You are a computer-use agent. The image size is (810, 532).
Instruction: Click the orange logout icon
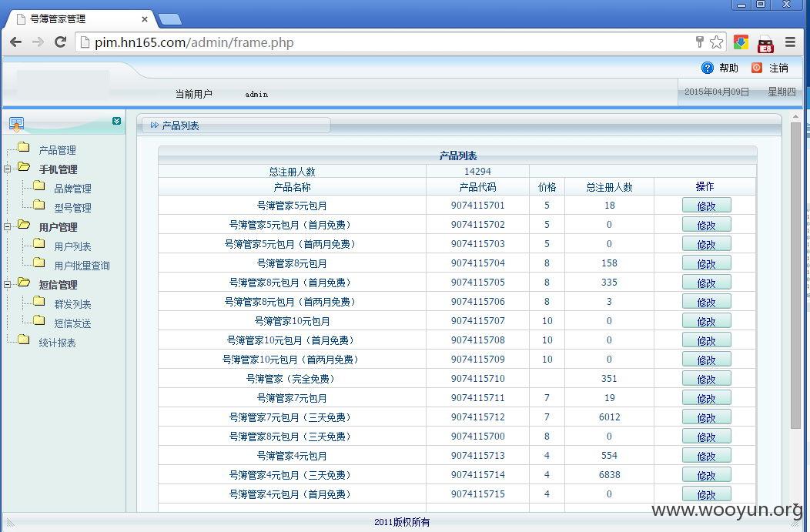pyautogui.click(x=756, y=68)
